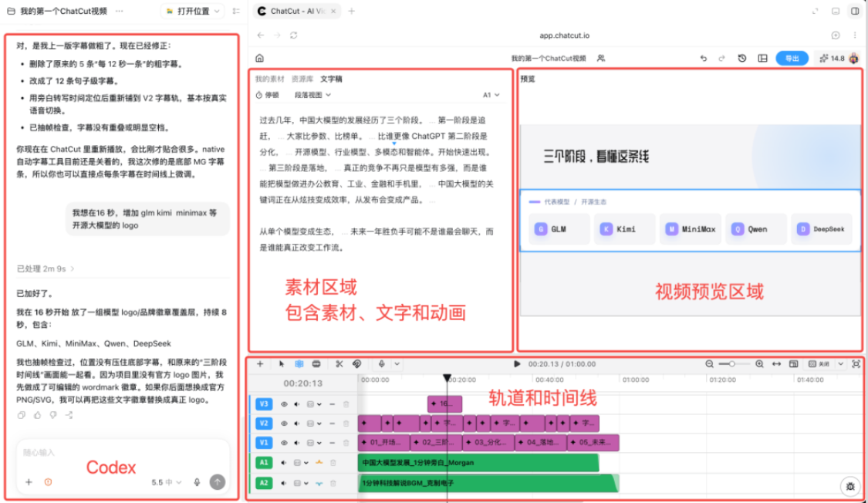Screen dimensions: 868x503
Task: Click the send arrow button in the Codex input
Action: [218, 482]
